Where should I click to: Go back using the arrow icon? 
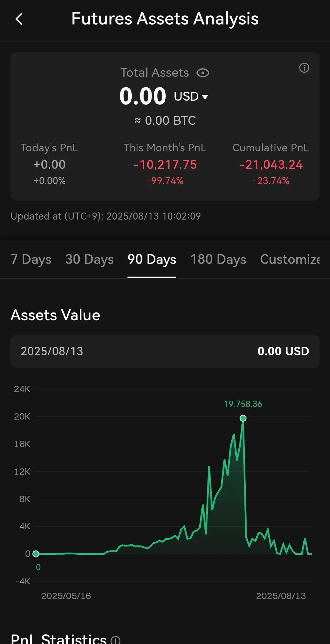click(x=19, y=19)
